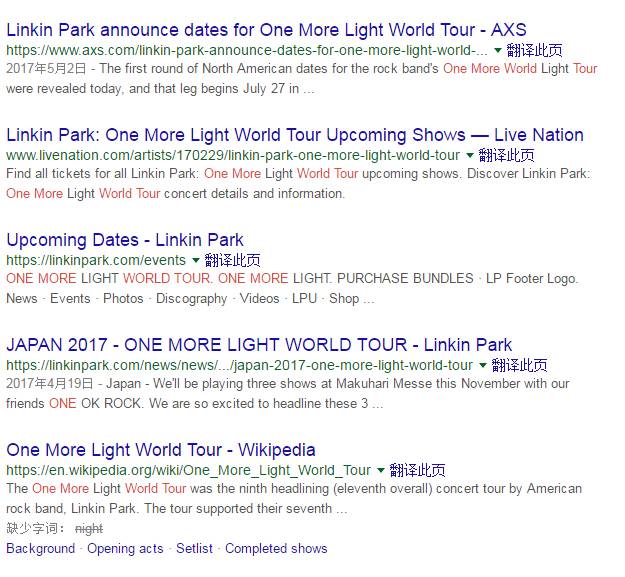The height and width of the screenshot is (577, 625).
Task: Expand the dropdown arrow beside the linkinpark.com/news URL
Action: [x=483, y=365]
